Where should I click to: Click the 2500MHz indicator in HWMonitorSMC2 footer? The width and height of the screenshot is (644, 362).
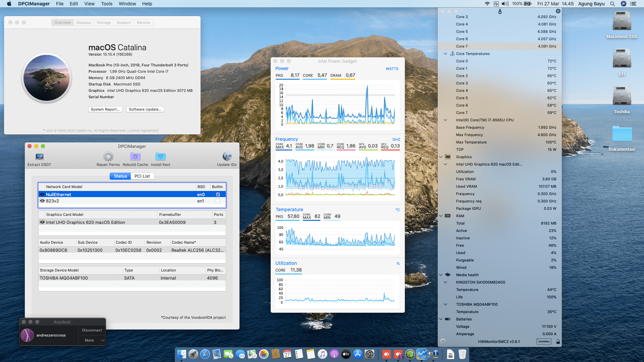tap(544, 342)
